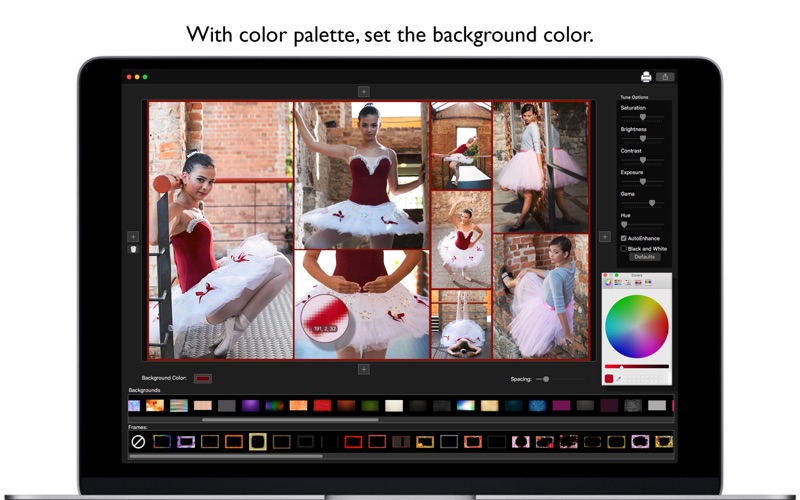
Task: Select the no-frame option in Frames
Action: [138, 442]
